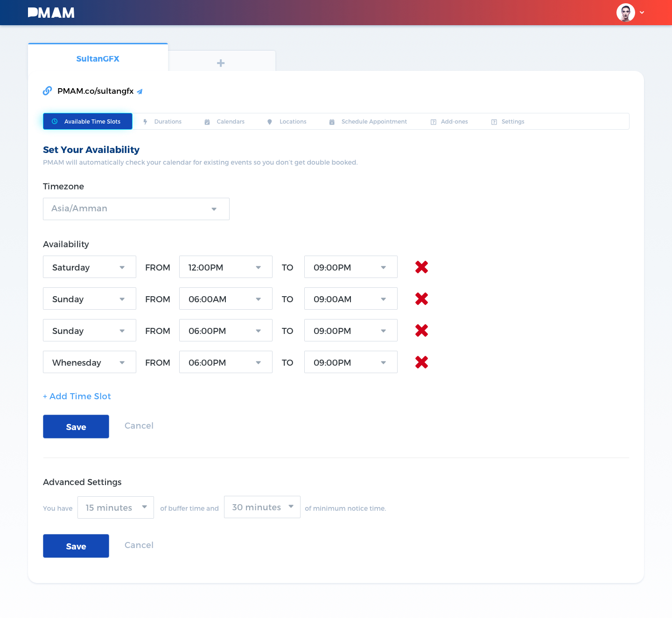
Task: Open the 30 minutes notice time dropdown
Action: (262, 507)
